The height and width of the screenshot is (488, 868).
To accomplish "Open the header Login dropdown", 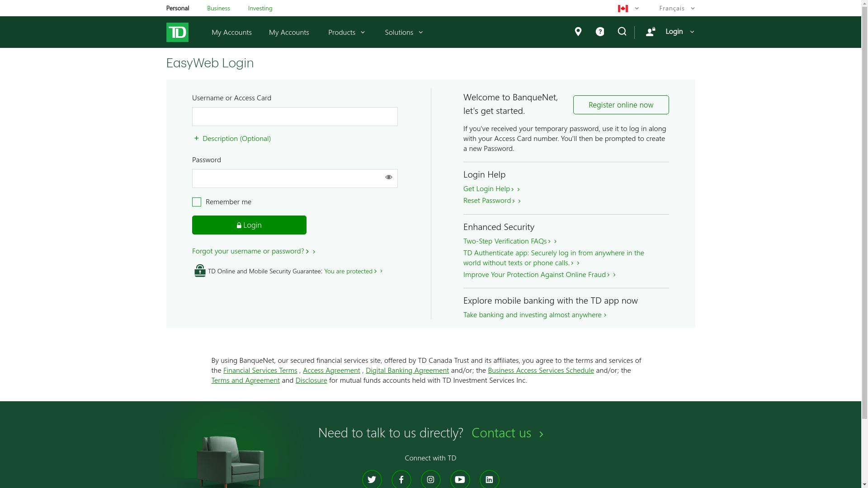I will click(x=680, y=31).
